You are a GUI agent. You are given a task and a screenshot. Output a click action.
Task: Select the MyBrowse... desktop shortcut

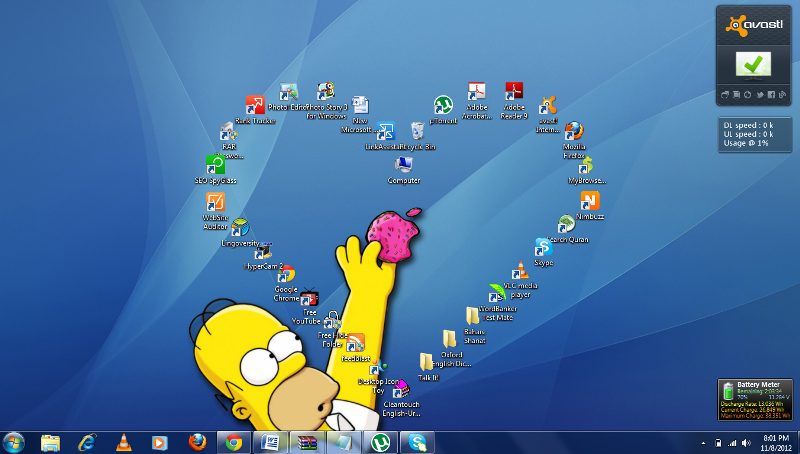coord(587,170)
